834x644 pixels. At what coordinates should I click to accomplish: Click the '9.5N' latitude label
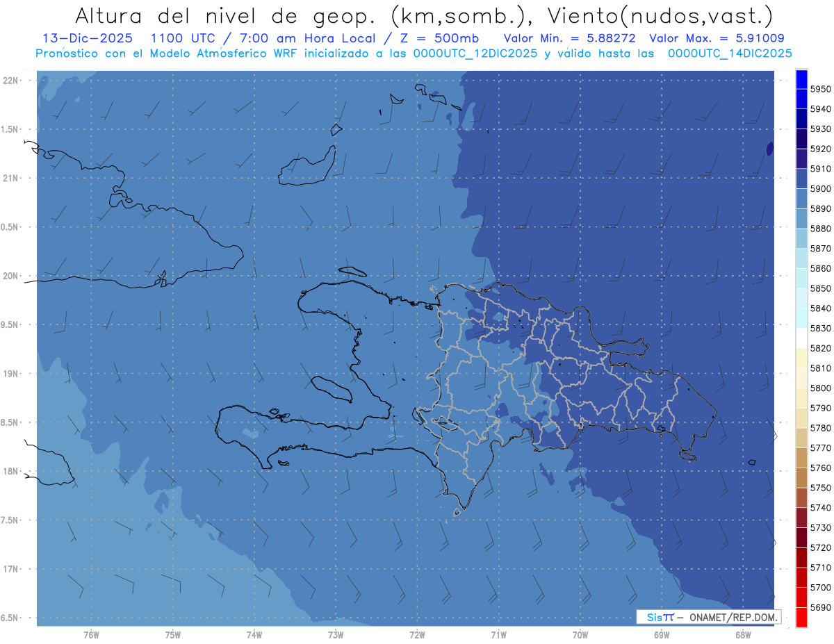click(x=10, y=324)
